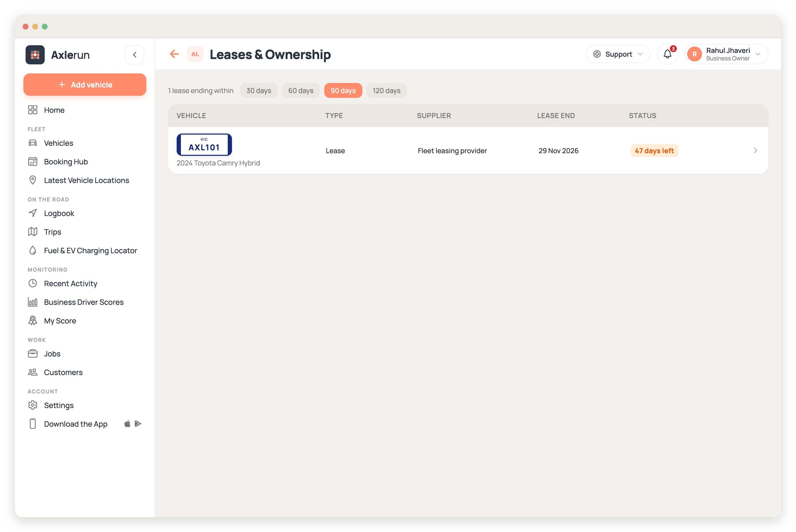The image size is (796, 532).
Task: Click the STATUS column header
Action: (x=642, y=116)
